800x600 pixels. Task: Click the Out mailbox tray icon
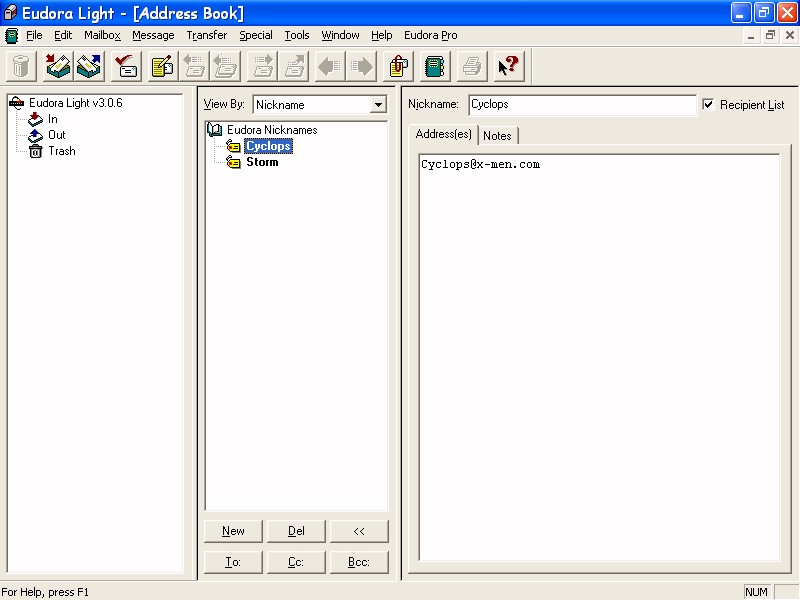point(35,135)
